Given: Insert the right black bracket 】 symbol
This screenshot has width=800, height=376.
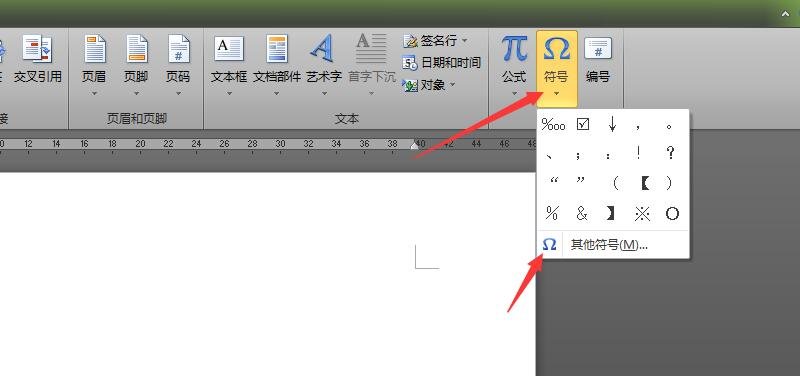Looking at the screenshot, I should click(610, 214).
